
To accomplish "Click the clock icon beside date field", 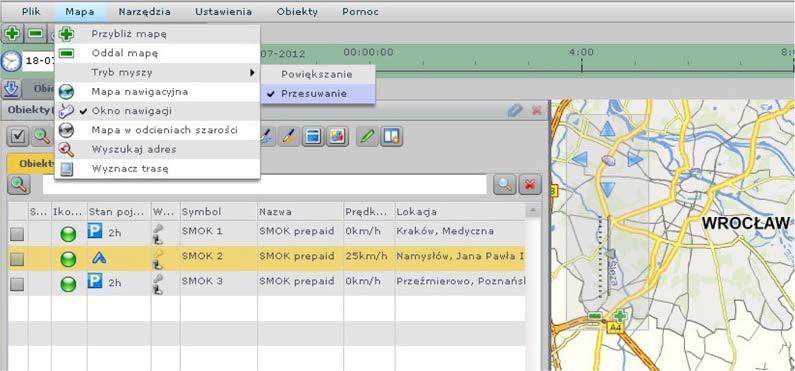I will tap(11, 61).
